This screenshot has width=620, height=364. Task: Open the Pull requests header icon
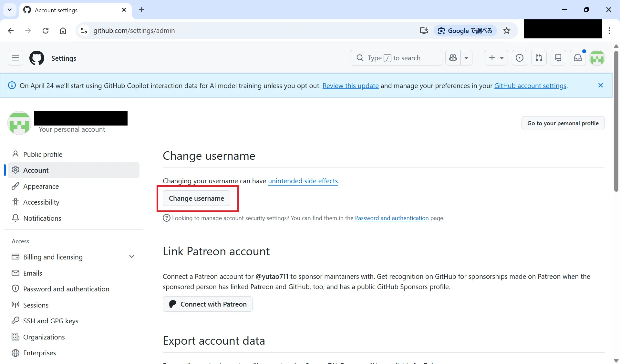(539, 58)
